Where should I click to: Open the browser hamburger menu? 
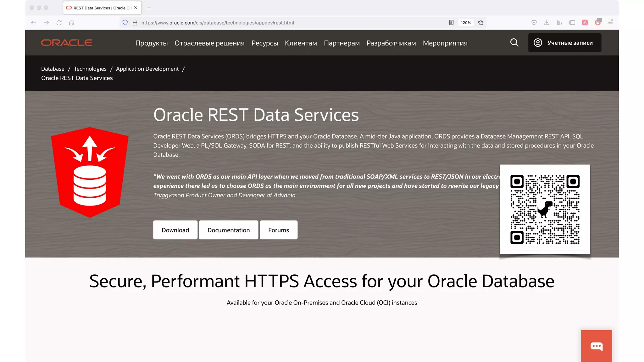pos(610,22)
